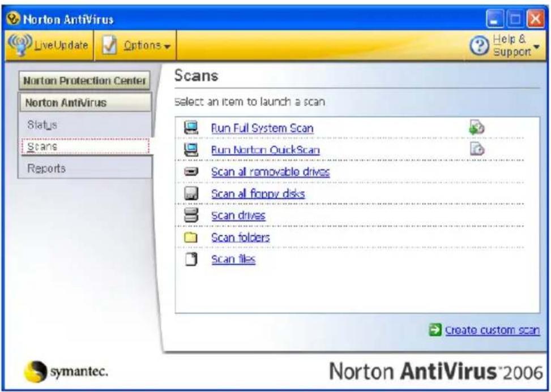
Task: Click the Norton AntiVirus 2006 branding text
Action: (435, 371)
